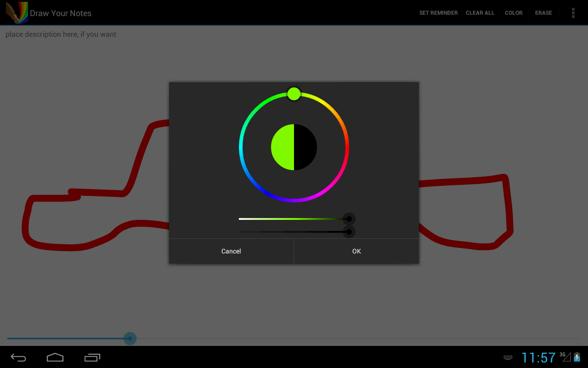
Task: Dismiss the color dialog with Cancel
Action: (231, 251)
